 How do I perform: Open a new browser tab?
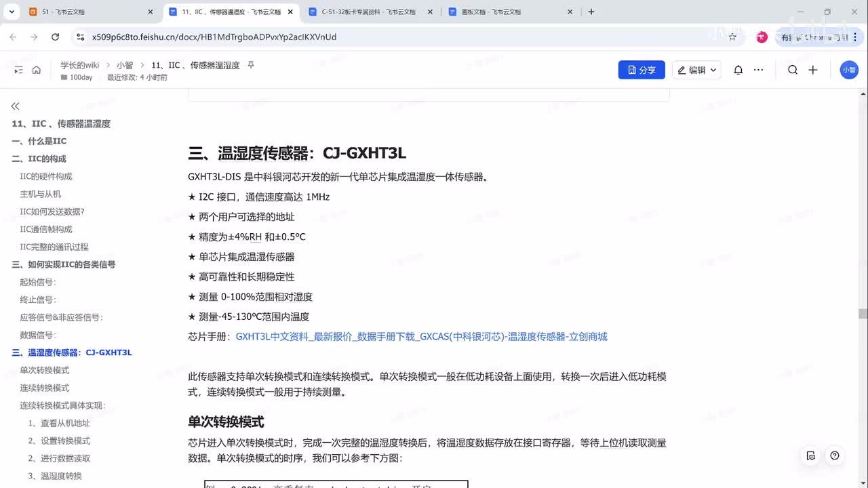tap(591, 12)
